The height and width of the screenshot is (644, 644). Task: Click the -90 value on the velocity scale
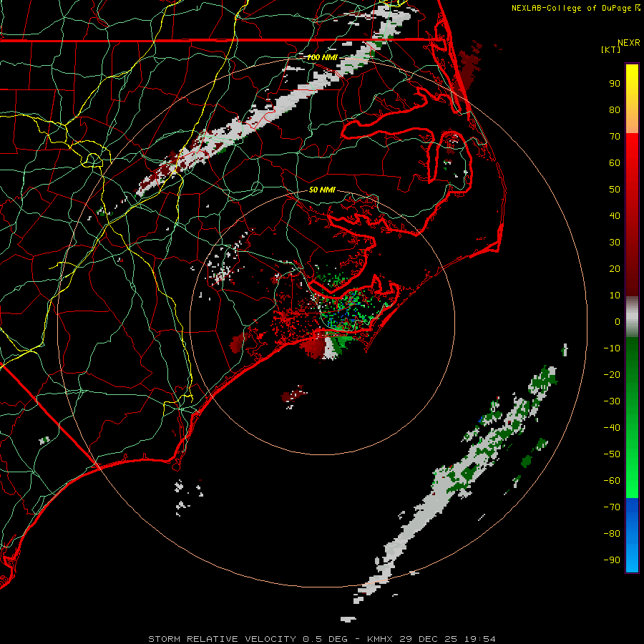click(612, 560)
